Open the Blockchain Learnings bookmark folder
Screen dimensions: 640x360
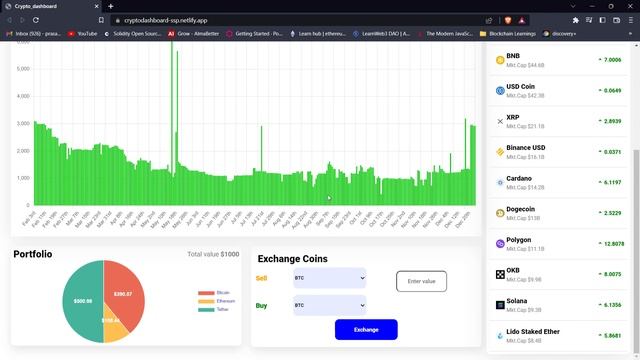[508, 34]
